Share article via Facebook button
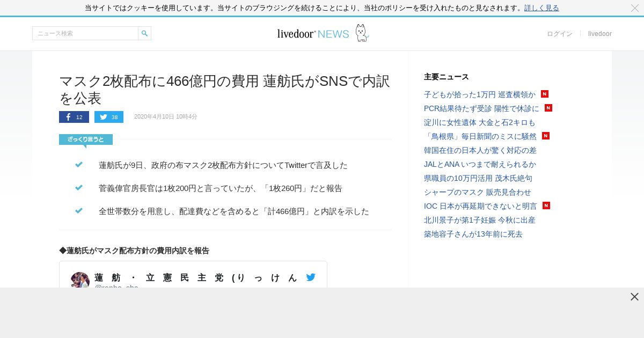 click(74, 117)
